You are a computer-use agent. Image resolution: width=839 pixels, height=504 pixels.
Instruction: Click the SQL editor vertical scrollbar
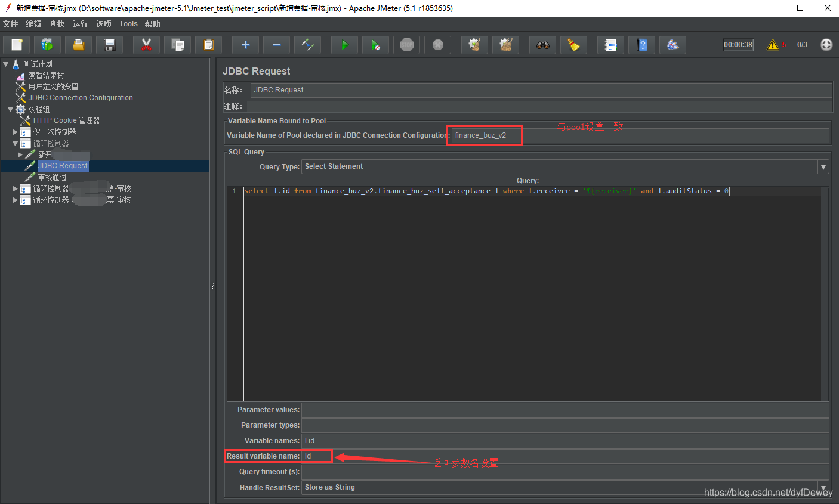coord(825,293)
